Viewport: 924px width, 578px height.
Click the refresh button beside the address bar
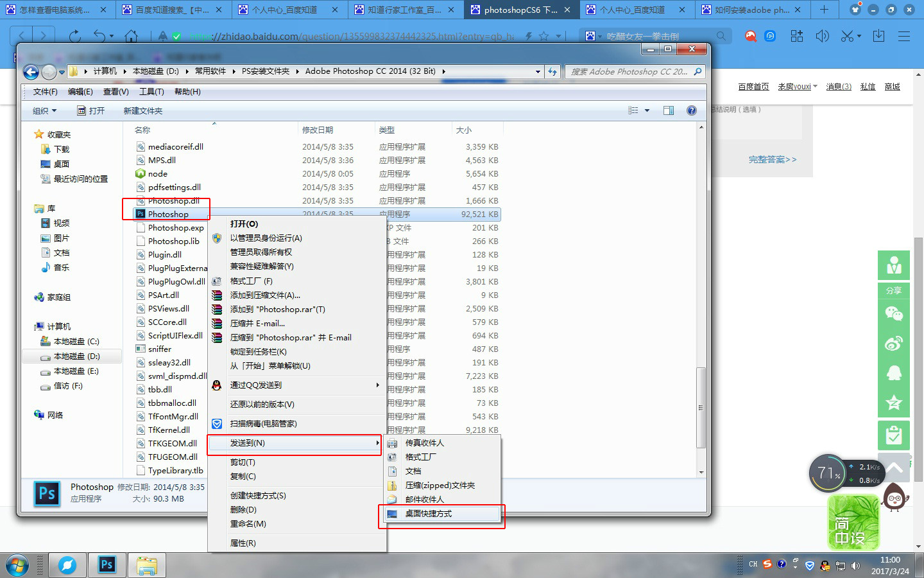coord(552,72)
